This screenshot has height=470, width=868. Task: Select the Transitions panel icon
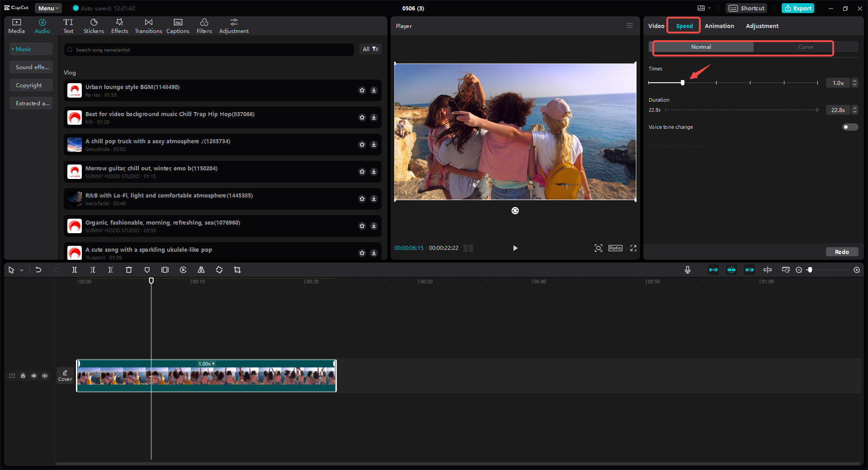pyautogui.click(x=148, y=25)
